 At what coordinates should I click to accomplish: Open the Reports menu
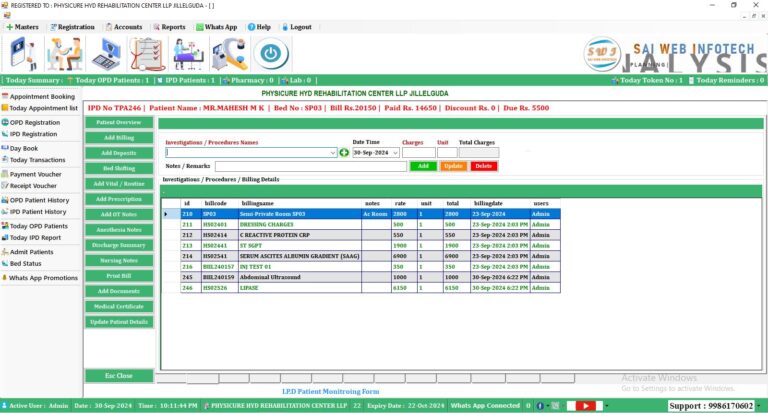click(x=169, y=27)
